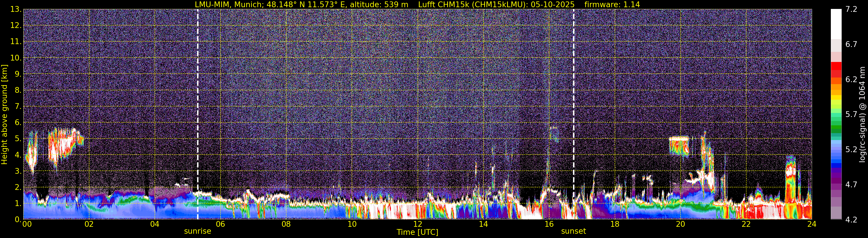Screen dimensions: 868x238
Task: Click the 'log(rc-signal) @ 1064 nm' colorbar label
Action: [x=862, y=114]
